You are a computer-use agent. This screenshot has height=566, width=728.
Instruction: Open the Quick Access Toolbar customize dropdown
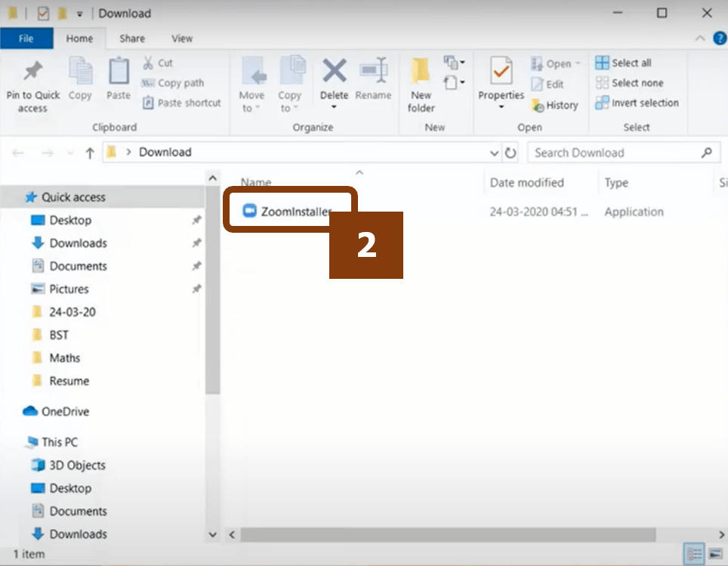80,14
